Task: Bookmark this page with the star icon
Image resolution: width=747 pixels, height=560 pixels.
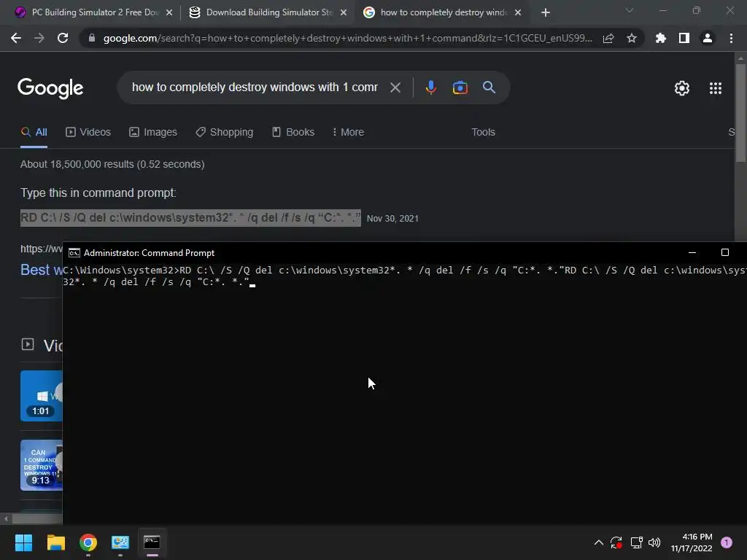Action: pos(632,38)
